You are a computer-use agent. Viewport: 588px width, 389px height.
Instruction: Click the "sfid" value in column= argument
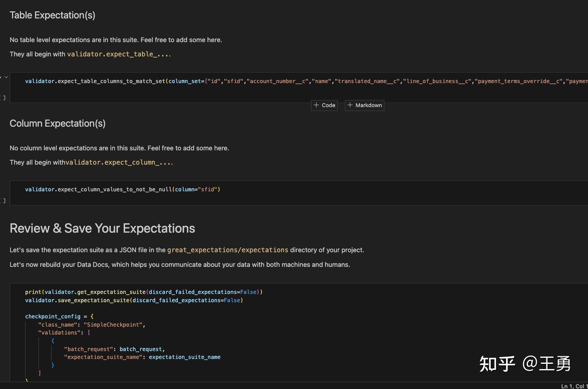coord(207,189)
